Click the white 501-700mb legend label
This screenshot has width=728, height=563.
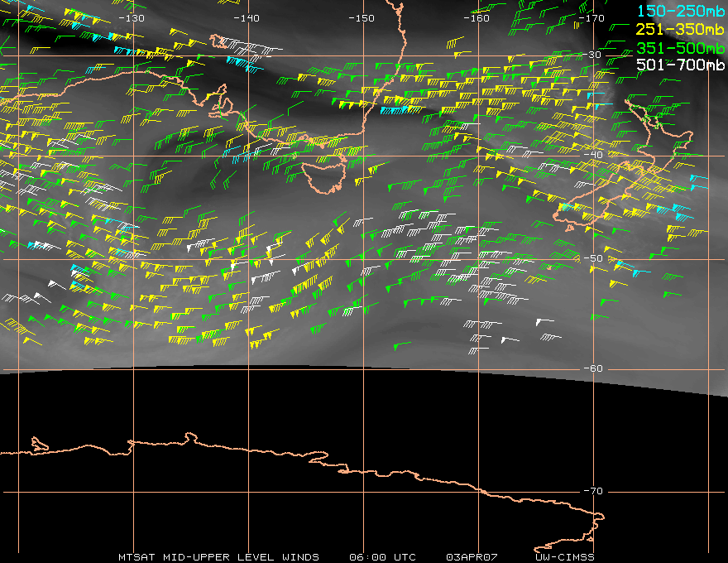[679, 65]
